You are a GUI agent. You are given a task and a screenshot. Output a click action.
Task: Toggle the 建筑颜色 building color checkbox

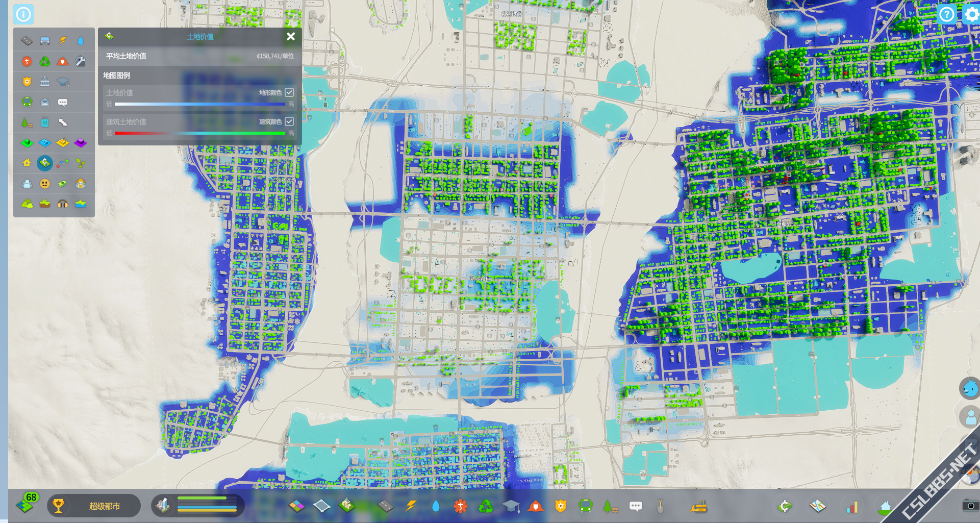pyautogui.click(x=289, y=121)
